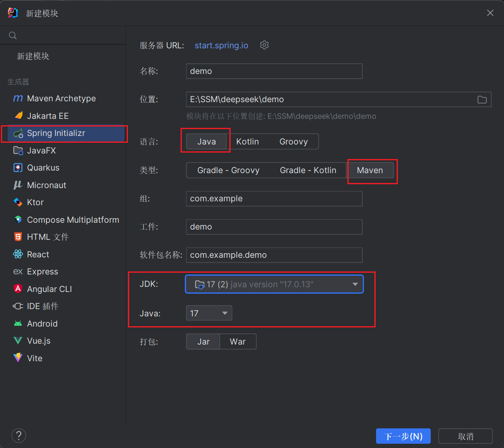Click the Micronaut mu icon
This screenshot has height=448, width=504.
click(18, 185)
